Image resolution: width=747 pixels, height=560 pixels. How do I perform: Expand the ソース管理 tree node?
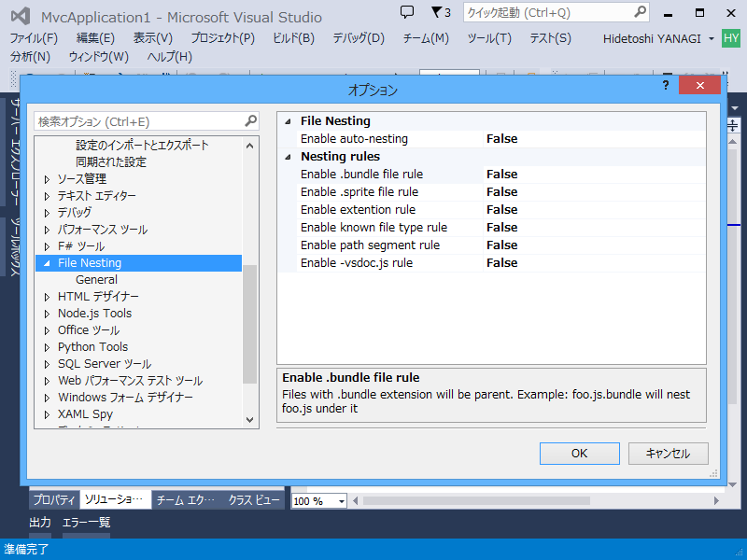[x=48, y=179]
